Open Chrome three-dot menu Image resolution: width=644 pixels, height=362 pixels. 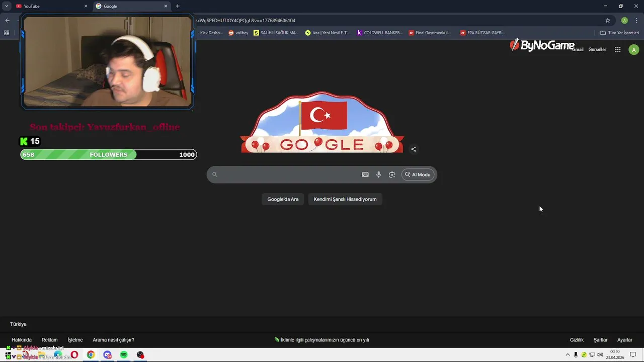point(636,21)
